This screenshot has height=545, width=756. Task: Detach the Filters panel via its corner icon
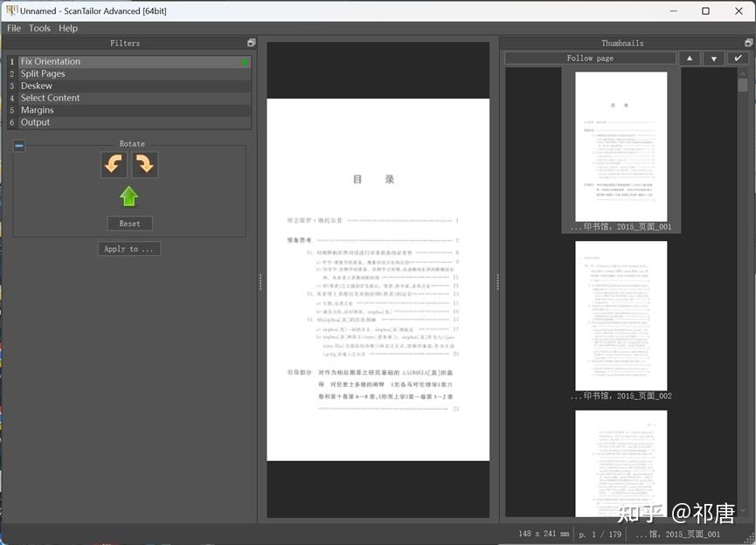[251, 41]
